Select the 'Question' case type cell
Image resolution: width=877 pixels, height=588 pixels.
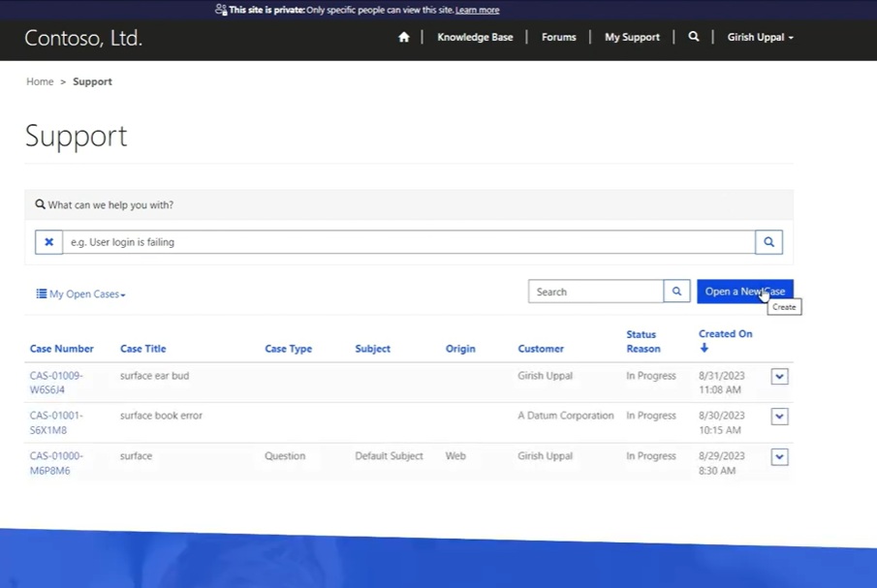click(285, 456)
